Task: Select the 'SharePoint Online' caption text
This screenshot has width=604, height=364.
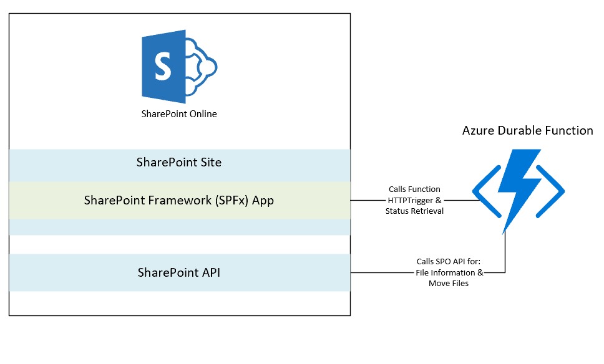Action: 179,114
